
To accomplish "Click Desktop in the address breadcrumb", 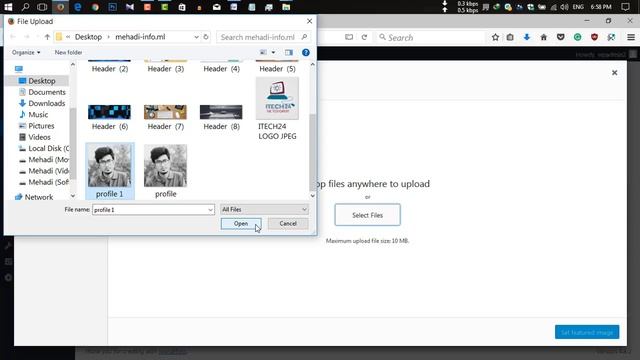I will (x=88, y=37).
